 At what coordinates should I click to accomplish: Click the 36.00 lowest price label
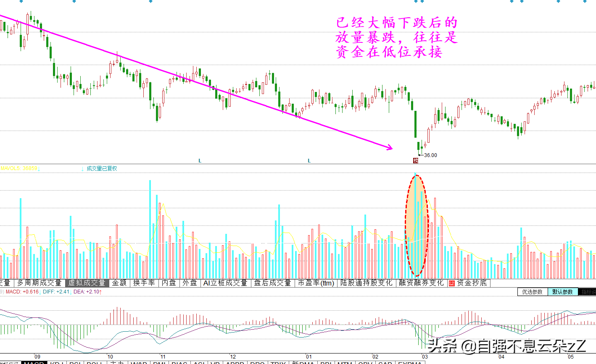click(x=430, y=155)
